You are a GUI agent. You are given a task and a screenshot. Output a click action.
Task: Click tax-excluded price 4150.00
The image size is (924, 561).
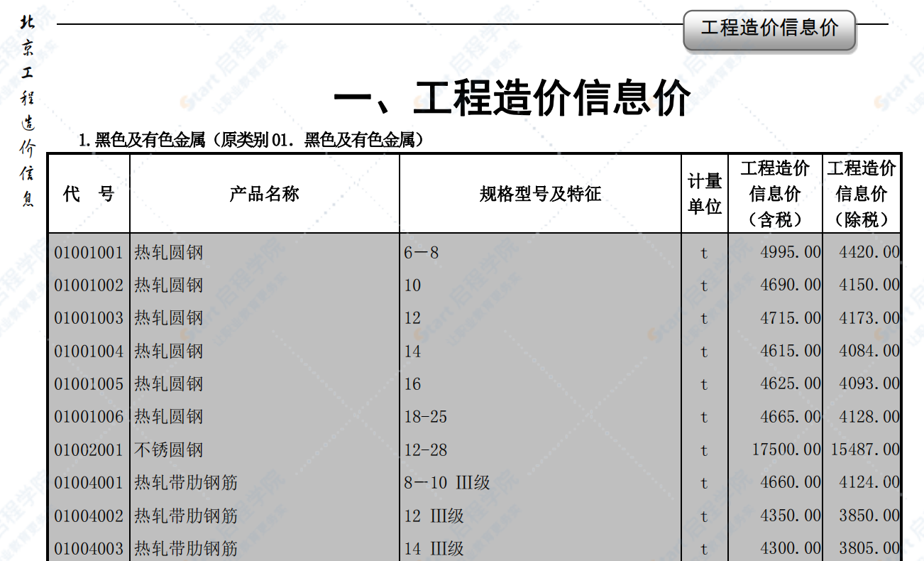point(869,285)
